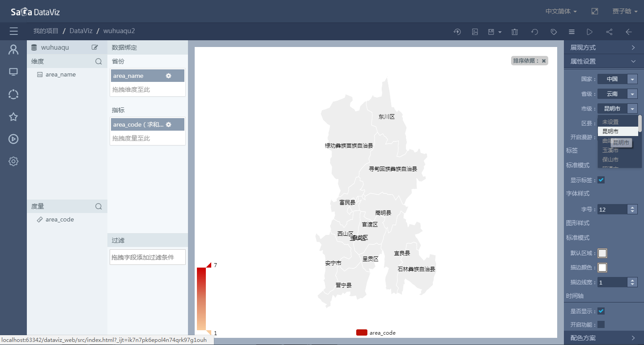
Task: Click the image export toolbar icon
Action: coord(475,32)
